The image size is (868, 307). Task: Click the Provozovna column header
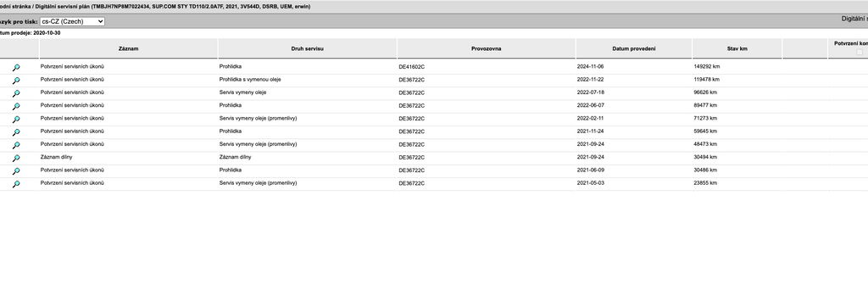tap(486, 49)
